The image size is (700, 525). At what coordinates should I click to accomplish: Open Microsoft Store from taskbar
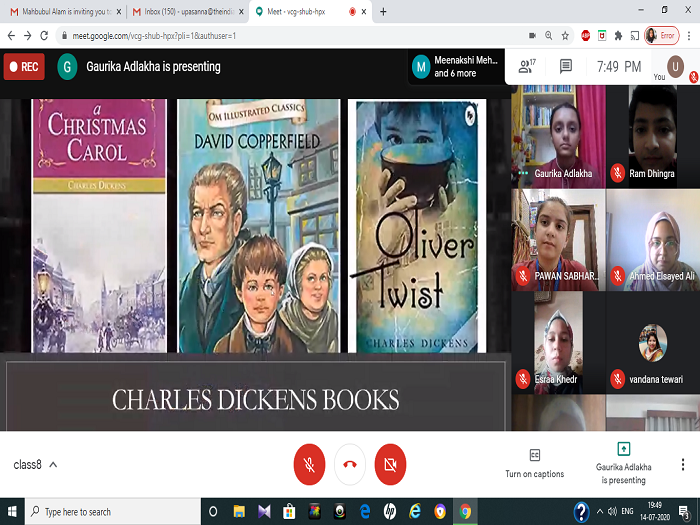289,512
